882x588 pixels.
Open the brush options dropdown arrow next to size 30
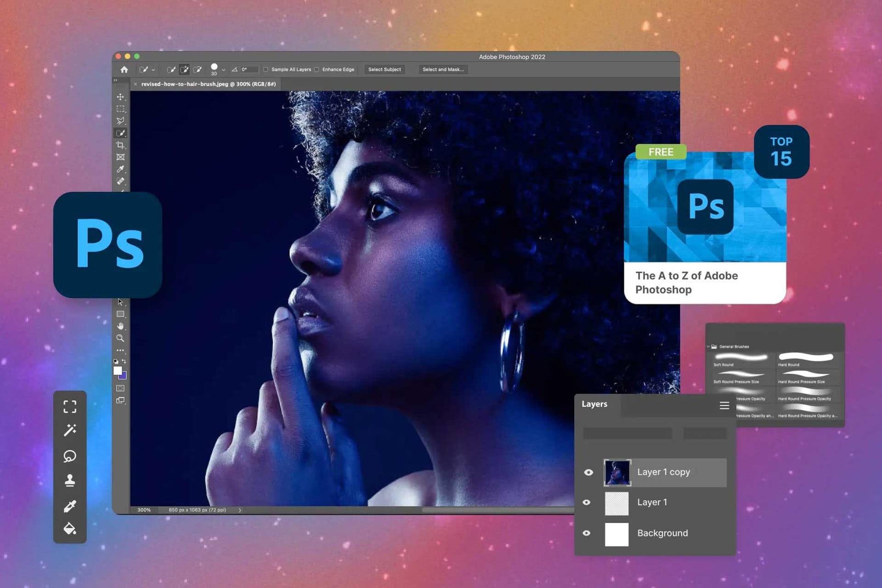pos(224,70)
